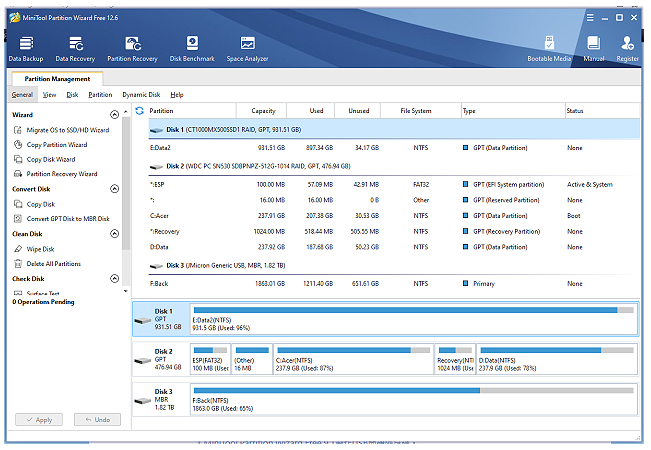Choose Copy Disk under Convert Disk
The height and width of the screenshot is (450, 651).
point(34,204)
